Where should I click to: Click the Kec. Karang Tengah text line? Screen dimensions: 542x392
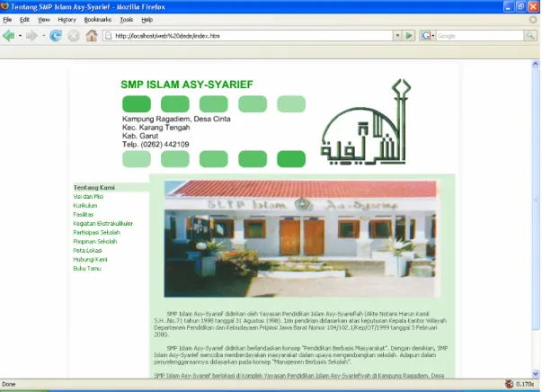[156, 127]
